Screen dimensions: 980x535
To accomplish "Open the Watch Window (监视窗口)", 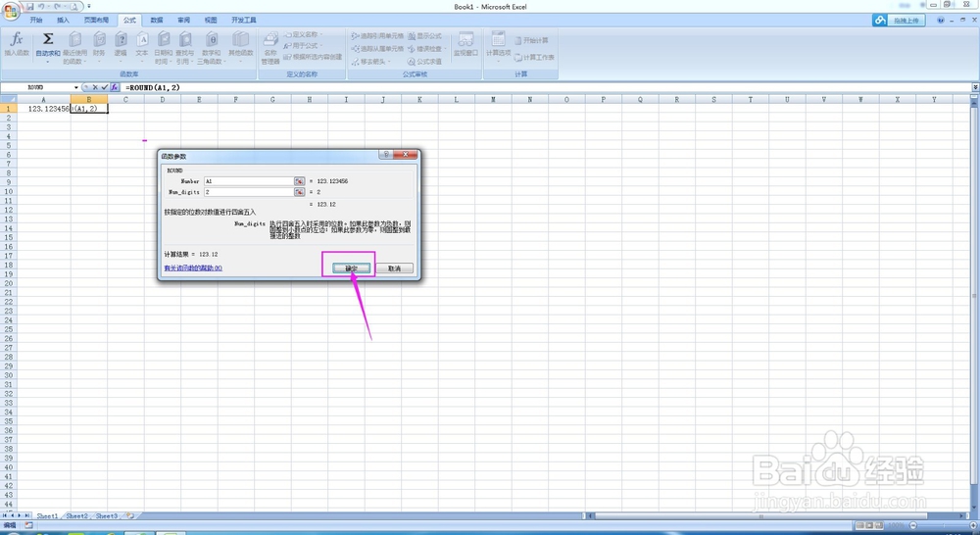I will pos(465,44).
